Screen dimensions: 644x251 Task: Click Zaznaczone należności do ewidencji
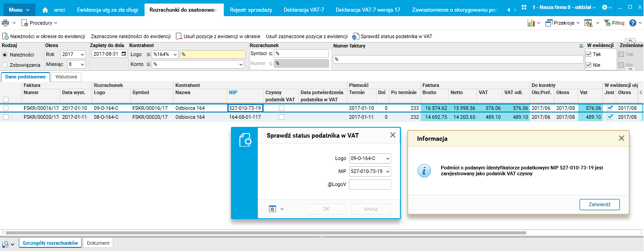[x=131, y=36]
